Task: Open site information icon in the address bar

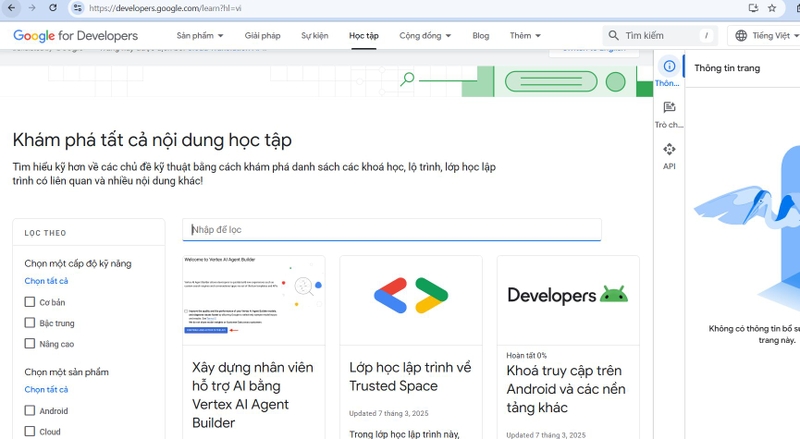Action: click(77, 8)
